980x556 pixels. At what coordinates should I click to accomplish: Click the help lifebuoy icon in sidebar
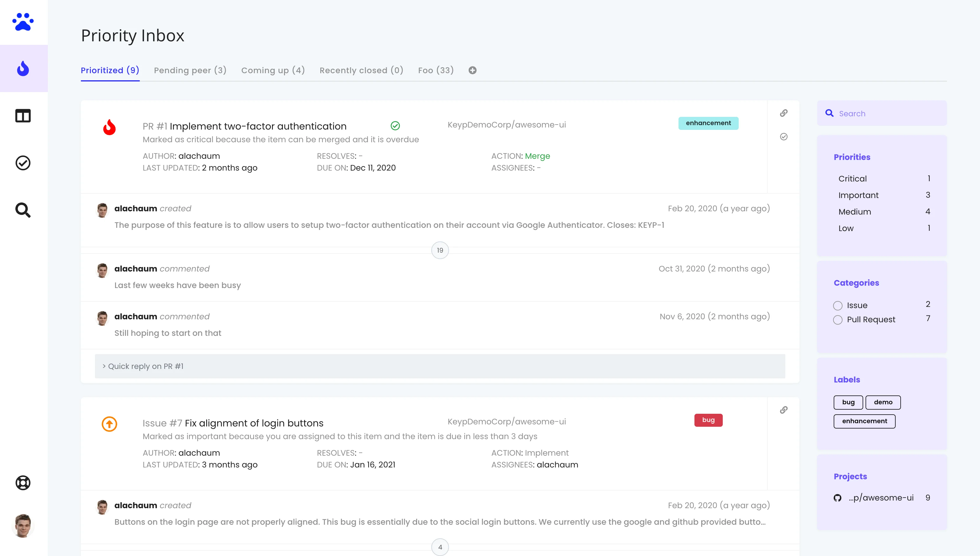point(23,483)
